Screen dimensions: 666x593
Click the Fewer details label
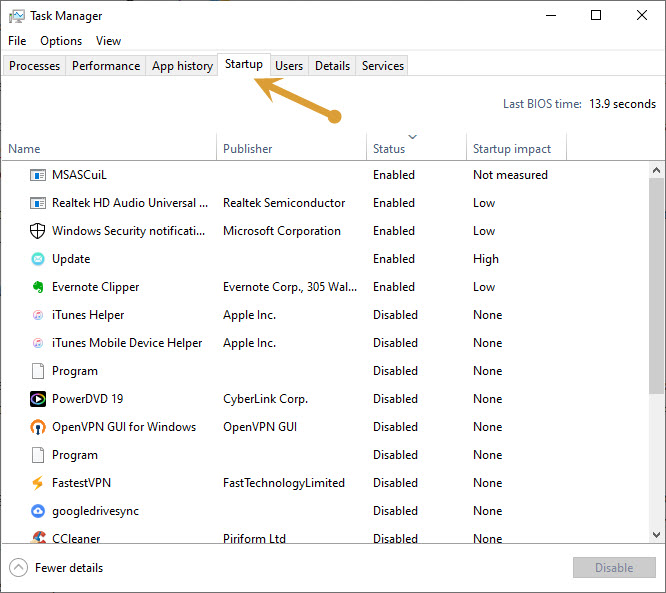click(69, 568)
